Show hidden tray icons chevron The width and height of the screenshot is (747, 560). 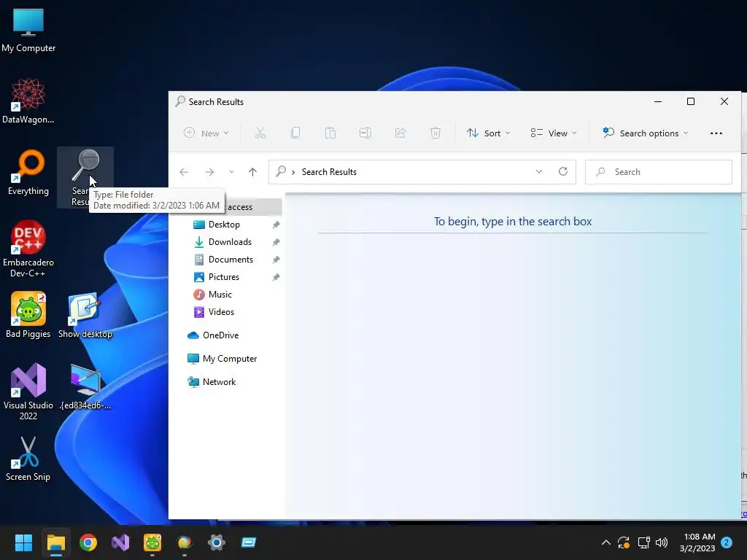coord(606,542)
